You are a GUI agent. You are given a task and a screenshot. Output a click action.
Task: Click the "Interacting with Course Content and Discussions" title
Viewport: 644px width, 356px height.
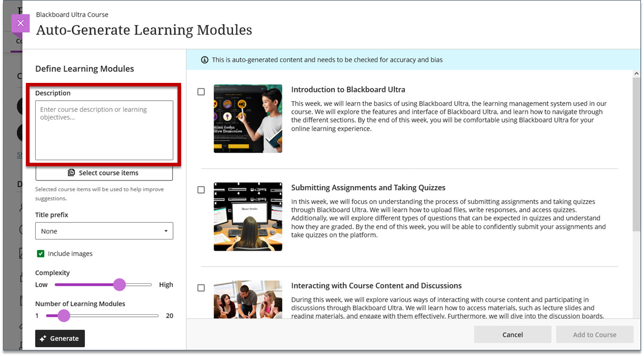pyautogui.click(x=376, y=286)
